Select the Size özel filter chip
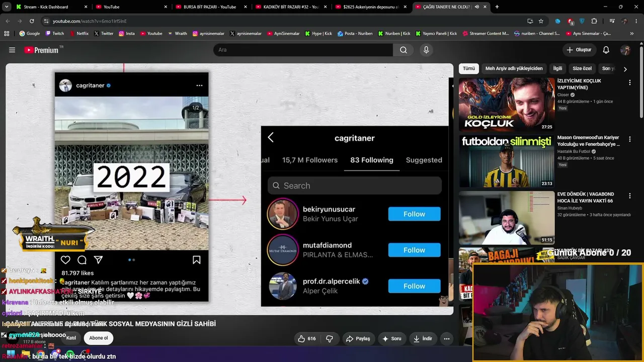644x362 pixels. click(582, 68)
